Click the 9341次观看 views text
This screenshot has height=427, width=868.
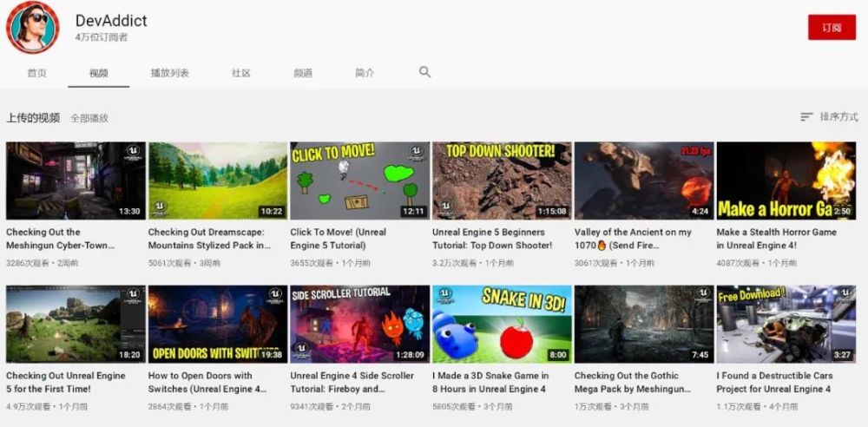311,406
